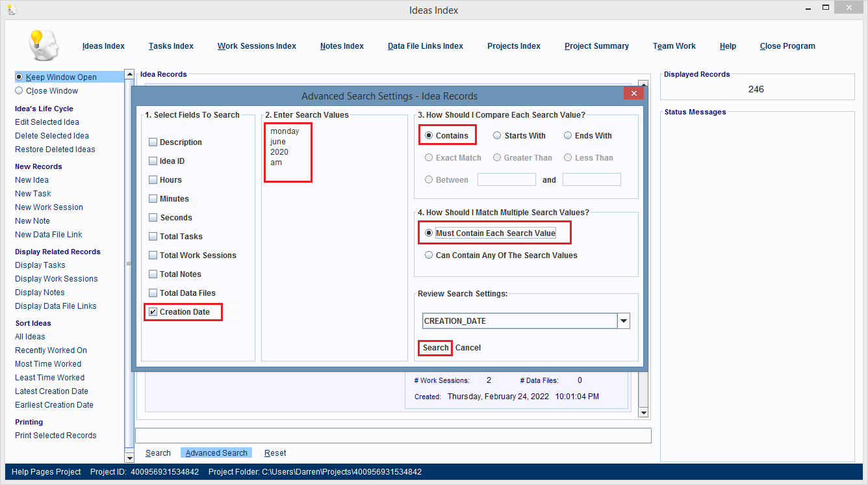This screenshot has height=485, width=868.
Task: Choose the Starts With radio button
Action: [x=497, y=136]
